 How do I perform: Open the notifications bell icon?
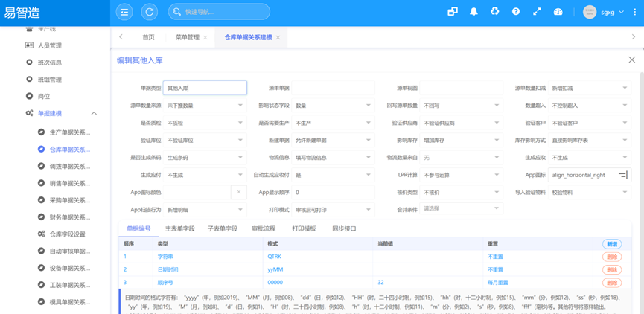tap(474, 12)
